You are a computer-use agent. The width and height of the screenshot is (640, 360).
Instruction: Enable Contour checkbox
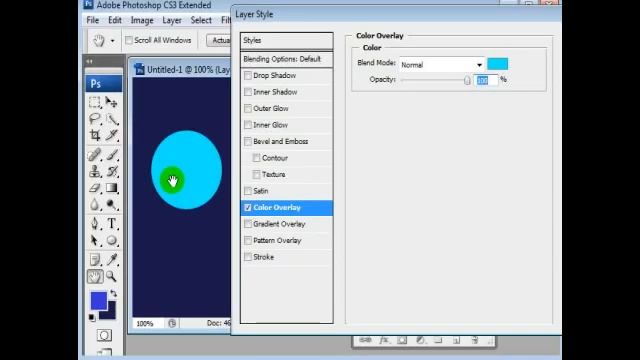point(256,158)
